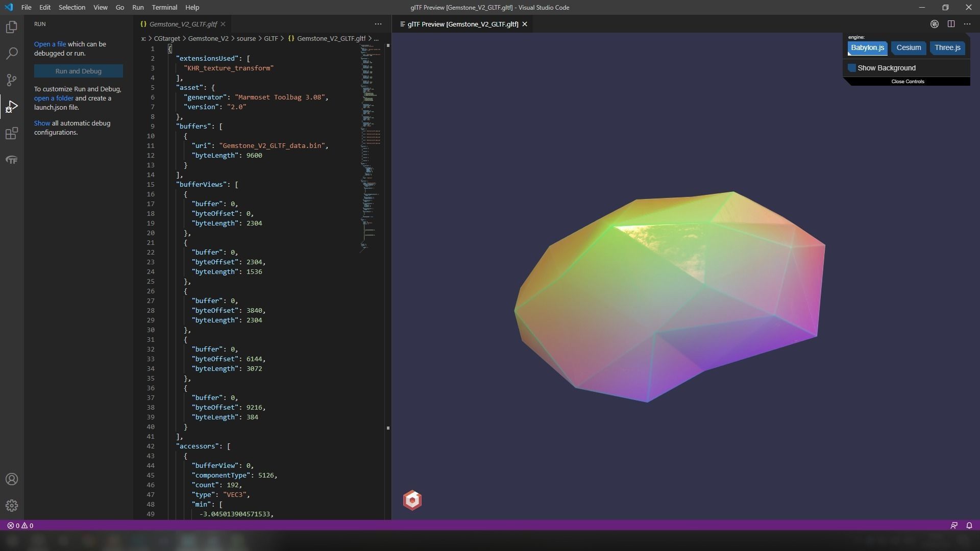Open the Extensions view icon
The width and height of the screenshot is (980, 551).
click(x=11, y=134)
